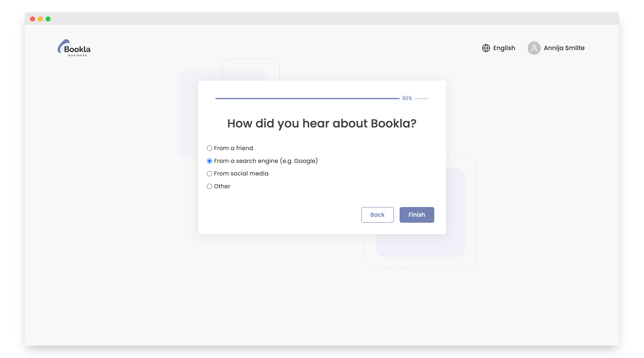
Task: Click the 'From a friend' label text
Action: coord(233,148)
